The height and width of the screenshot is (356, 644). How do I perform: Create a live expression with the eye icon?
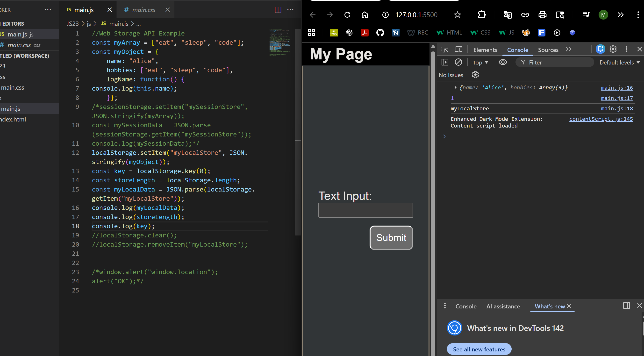pos(503,62)
